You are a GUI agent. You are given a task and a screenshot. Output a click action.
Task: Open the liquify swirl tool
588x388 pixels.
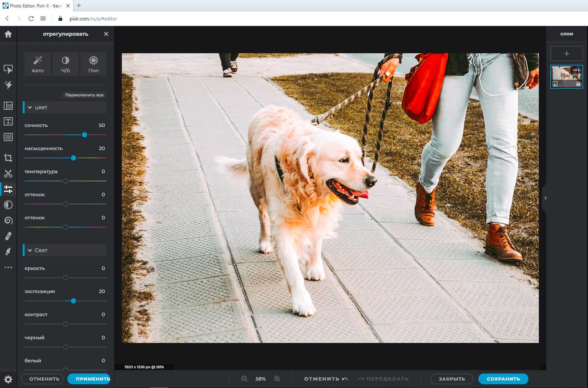[x=8, y=220]
